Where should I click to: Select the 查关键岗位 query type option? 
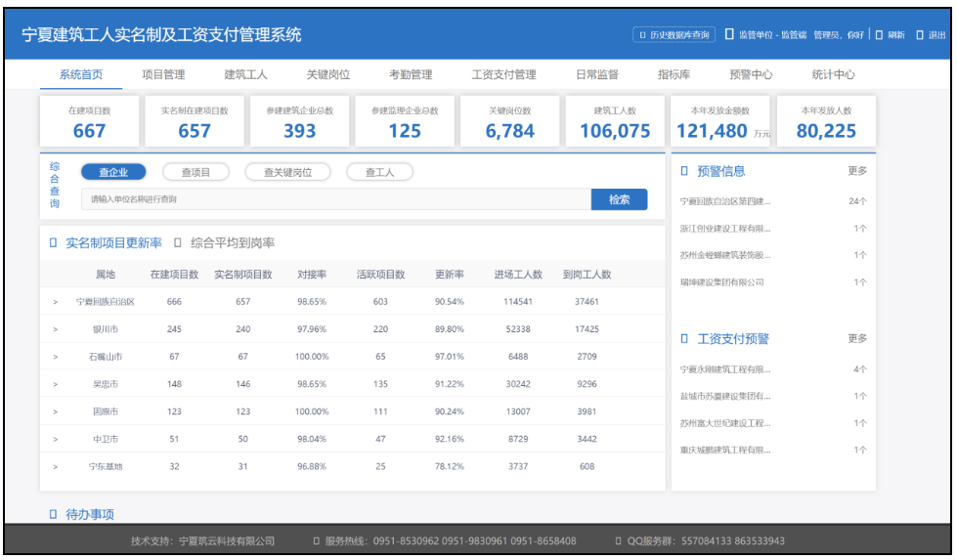click(x=287, y=172)
